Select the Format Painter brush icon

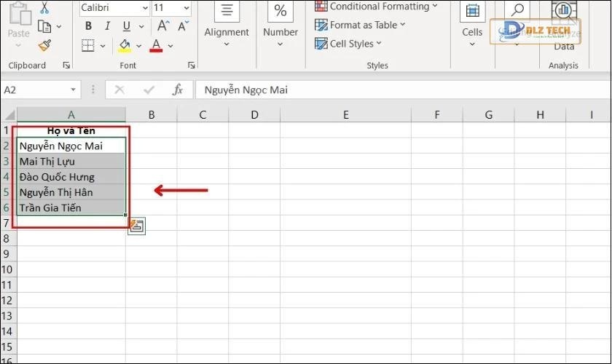pyautogui.click(x=45, y=46)
